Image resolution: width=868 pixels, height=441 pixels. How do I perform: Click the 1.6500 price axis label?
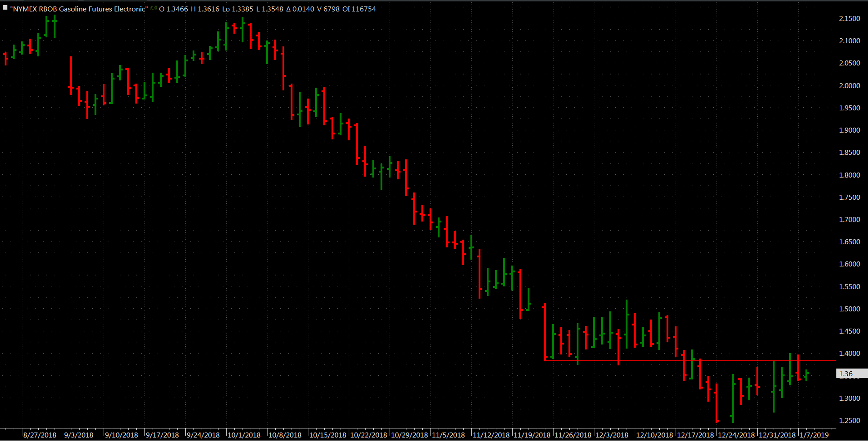[x=849, y=242]
